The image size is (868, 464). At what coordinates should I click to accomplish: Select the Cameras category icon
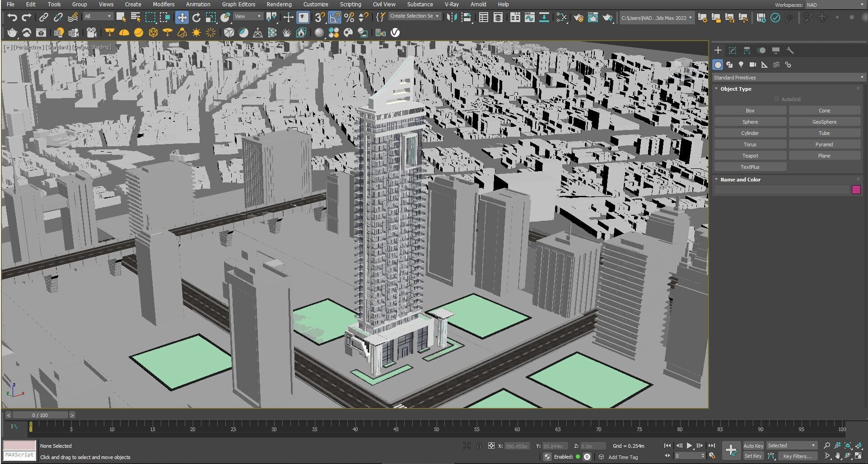[x=752, y=65]
